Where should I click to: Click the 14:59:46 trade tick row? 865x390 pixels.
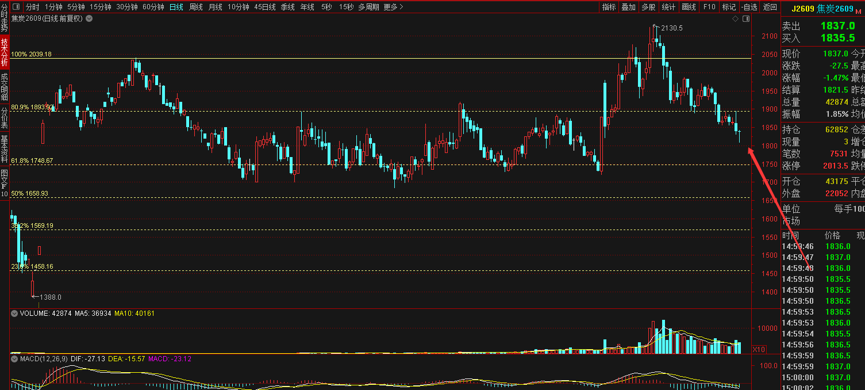tap(823, 247)
